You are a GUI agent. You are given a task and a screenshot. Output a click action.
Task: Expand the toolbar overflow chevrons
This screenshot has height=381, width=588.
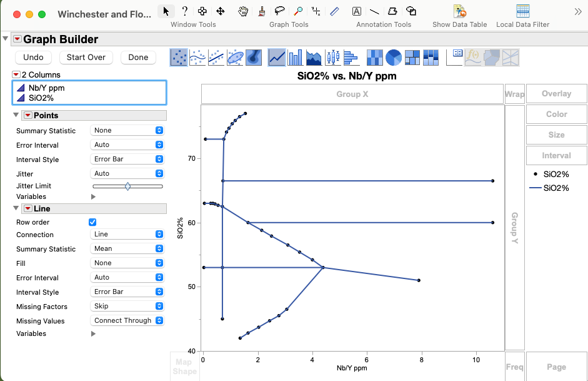(x=578, y=12)
